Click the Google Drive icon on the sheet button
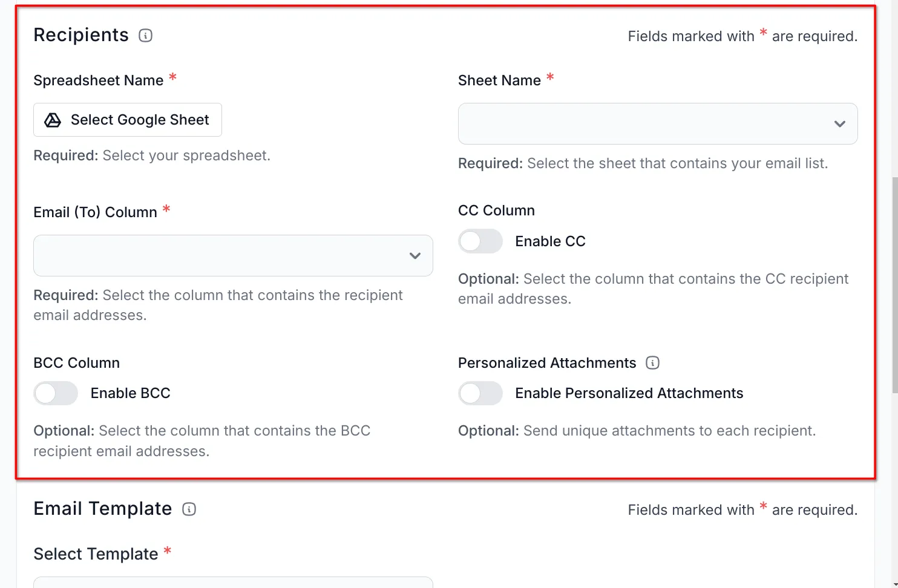Viewport: 898px width, 588px height. [x=53, y=120]
